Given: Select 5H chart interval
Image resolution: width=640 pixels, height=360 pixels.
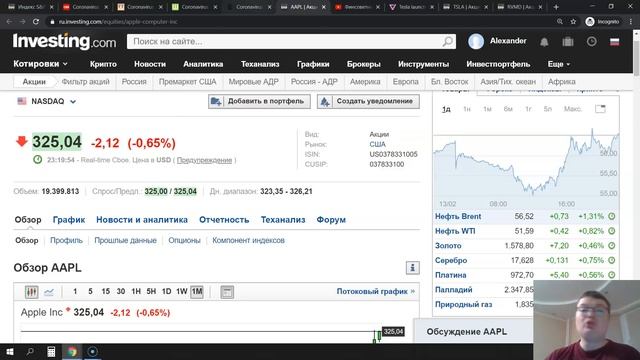Looking at the screenshot, I should pos(151,291).
